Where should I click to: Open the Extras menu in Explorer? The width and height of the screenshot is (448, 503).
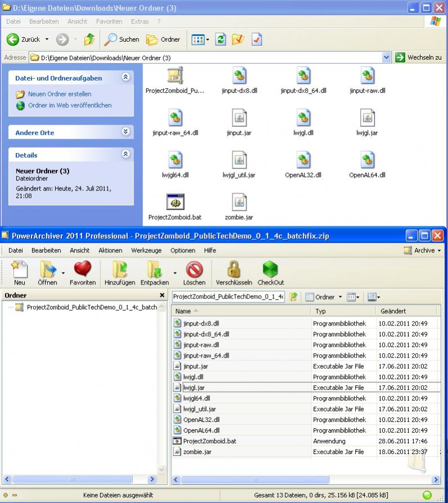140,21
